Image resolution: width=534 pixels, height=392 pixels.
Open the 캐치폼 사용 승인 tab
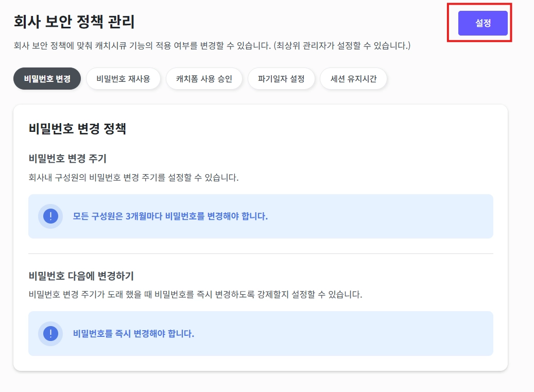[204, 79]
